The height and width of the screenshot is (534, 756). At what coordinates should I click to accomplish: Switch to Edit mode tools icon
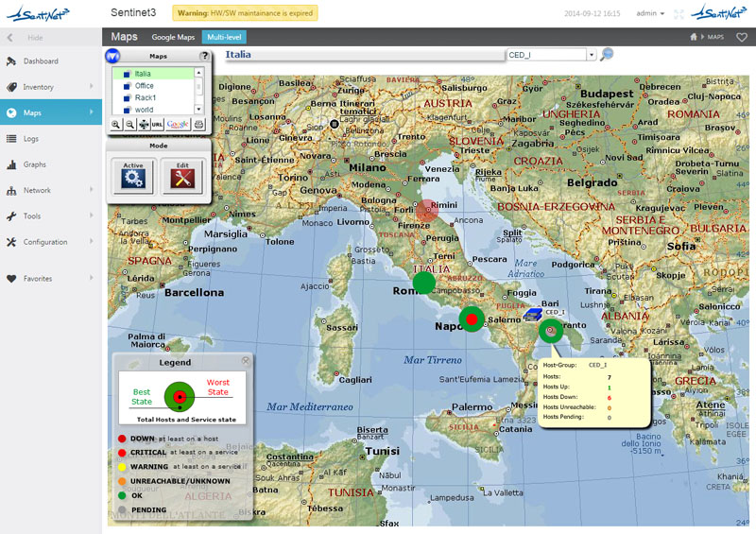click(x=182, y=176)
